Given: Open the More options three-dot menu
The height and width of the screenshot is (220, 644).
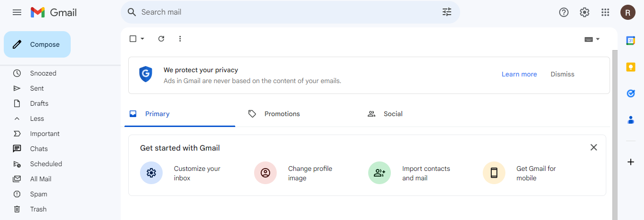Looking at the screenshot, I should tap(180, 39).
